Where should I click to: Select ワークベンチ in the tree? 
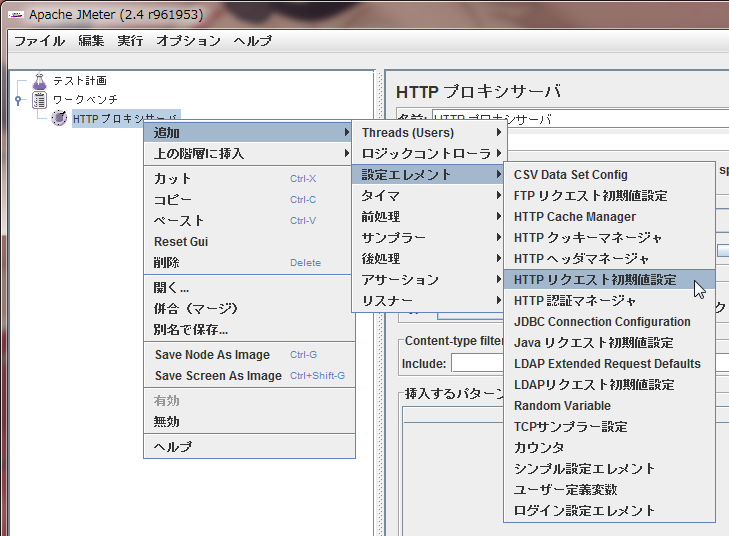[85, 99]
